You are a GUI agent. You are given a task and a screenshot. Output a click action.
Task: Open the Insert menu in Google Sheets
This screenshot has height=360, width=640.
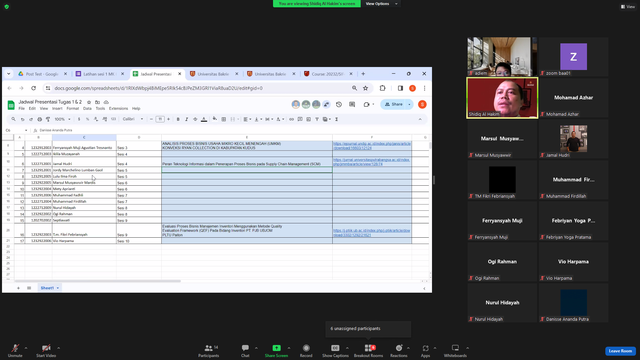[x=57, y=109]
